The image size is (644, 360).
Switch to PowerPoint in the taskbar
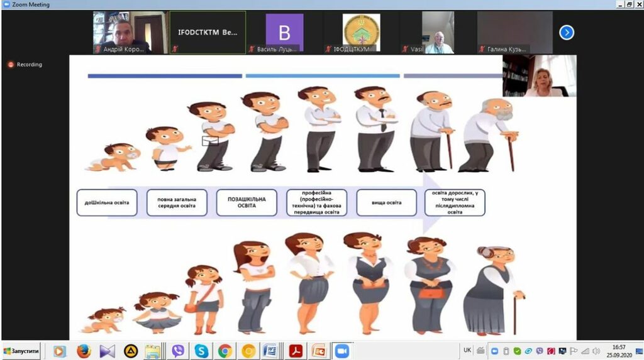click(x=319, y=351)
